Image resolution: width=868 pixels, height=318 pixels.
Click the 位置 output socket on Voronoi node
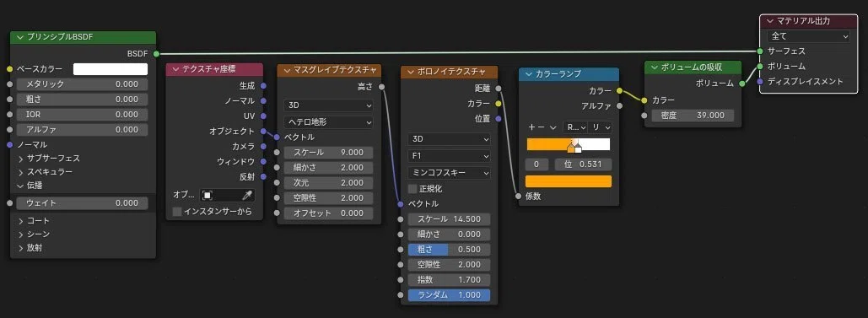coord(499,119)
